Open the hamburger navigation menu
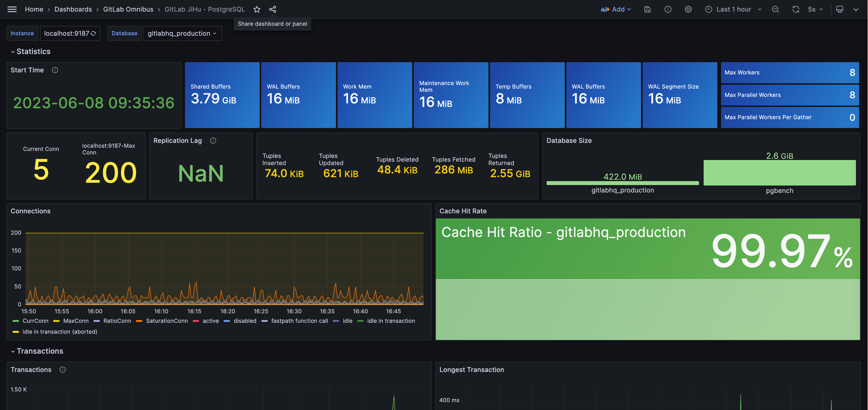 (12, 9)
